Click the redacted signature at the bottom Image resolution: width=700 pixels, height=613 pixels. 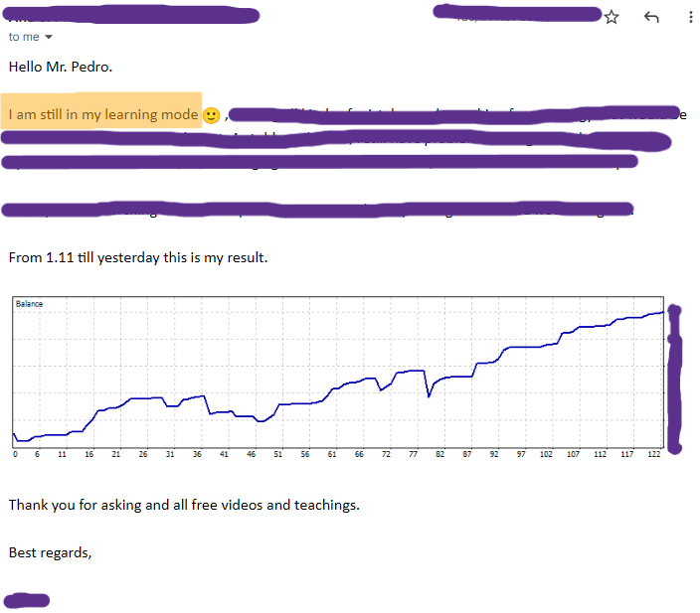[x=27, y=600]
